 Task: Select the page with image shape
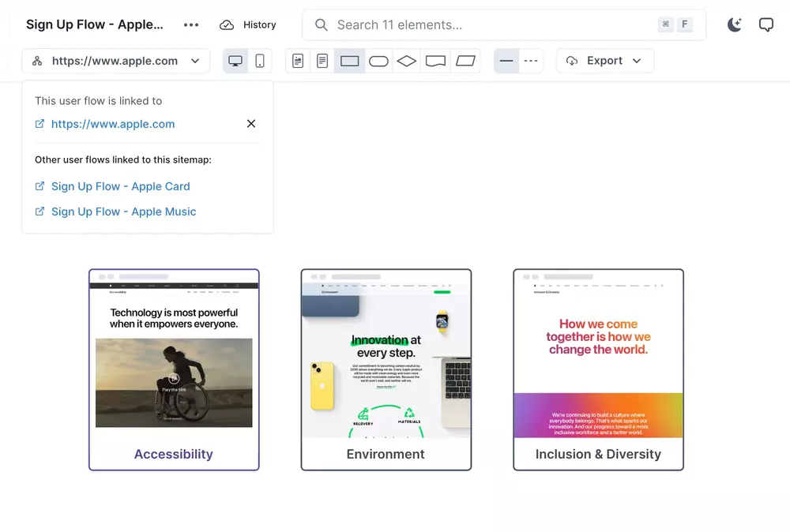pyautogui.click(x=298, y=61)
